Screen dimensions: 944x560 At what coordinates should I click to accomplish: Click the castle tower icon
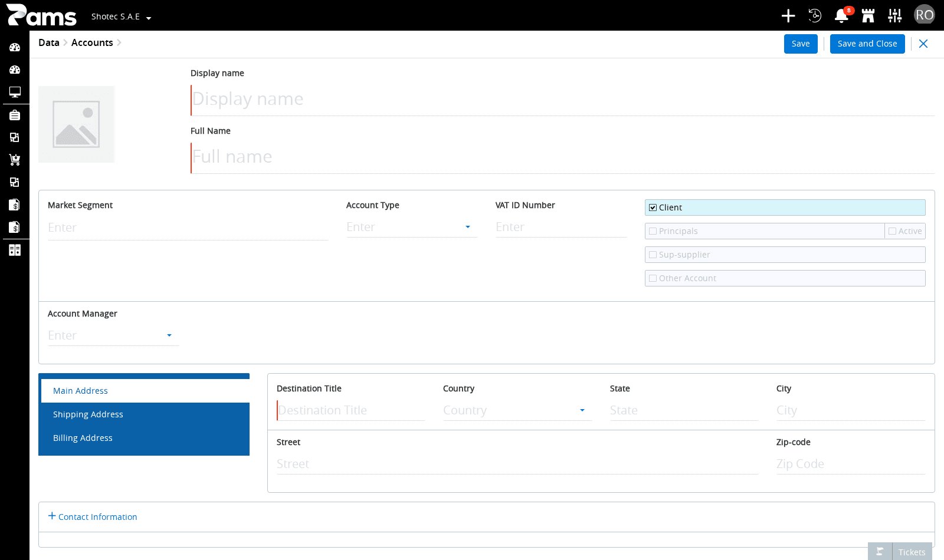868,16
